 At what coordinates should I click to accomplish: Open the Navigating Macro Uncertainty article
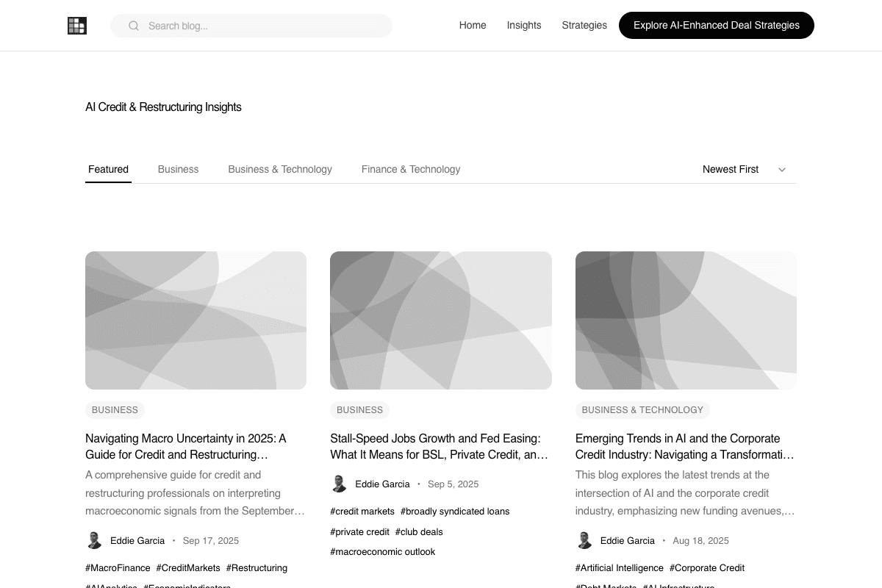point(185,446)
